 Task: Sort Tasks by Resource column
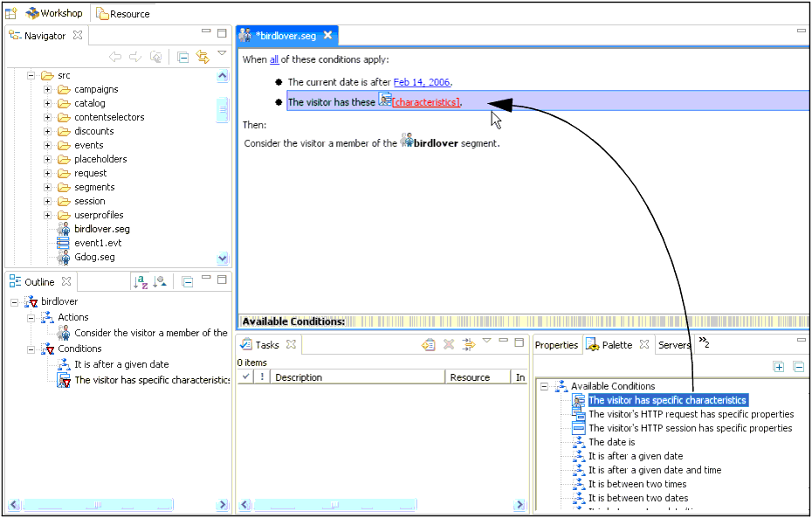(478, 377)
